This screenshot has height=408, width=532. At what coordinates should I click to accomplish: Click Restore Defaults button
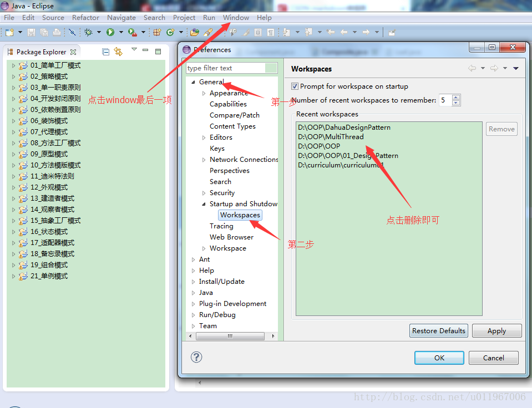click(x=439, y=331)
